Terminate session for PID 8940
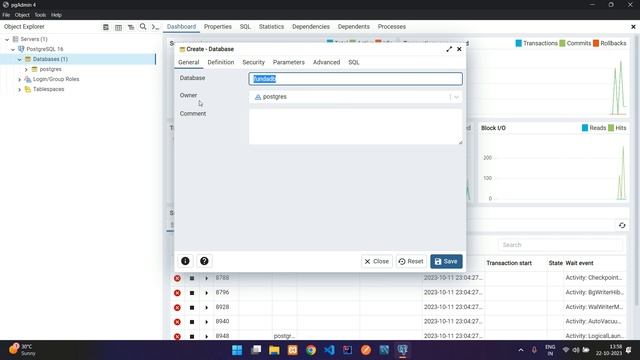This screenshot has width=640, height=360. 177,322
